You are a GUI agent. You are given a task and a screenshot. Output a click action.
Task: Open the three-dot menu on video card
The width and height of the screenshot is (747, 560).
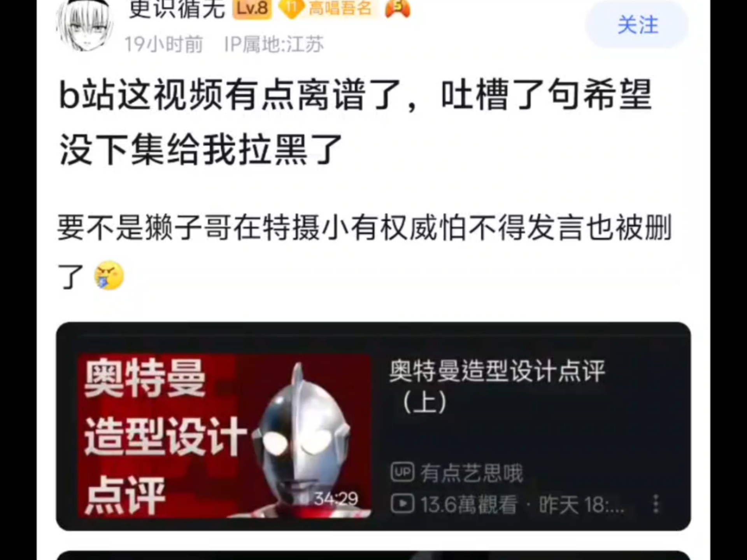coord(656,504)
